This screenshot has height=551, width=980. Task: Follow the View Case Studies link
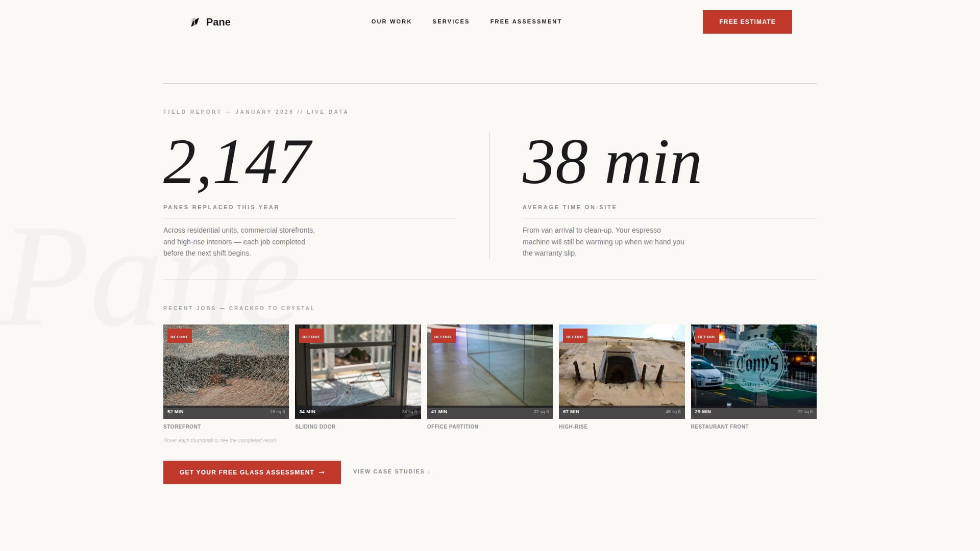coord(391,471)
